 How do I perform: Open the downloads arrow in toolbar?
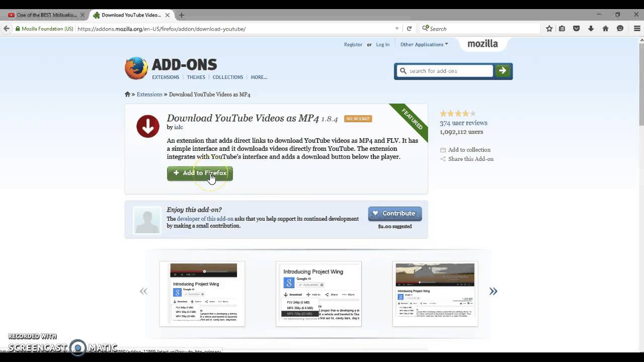(x=591, y=29)
